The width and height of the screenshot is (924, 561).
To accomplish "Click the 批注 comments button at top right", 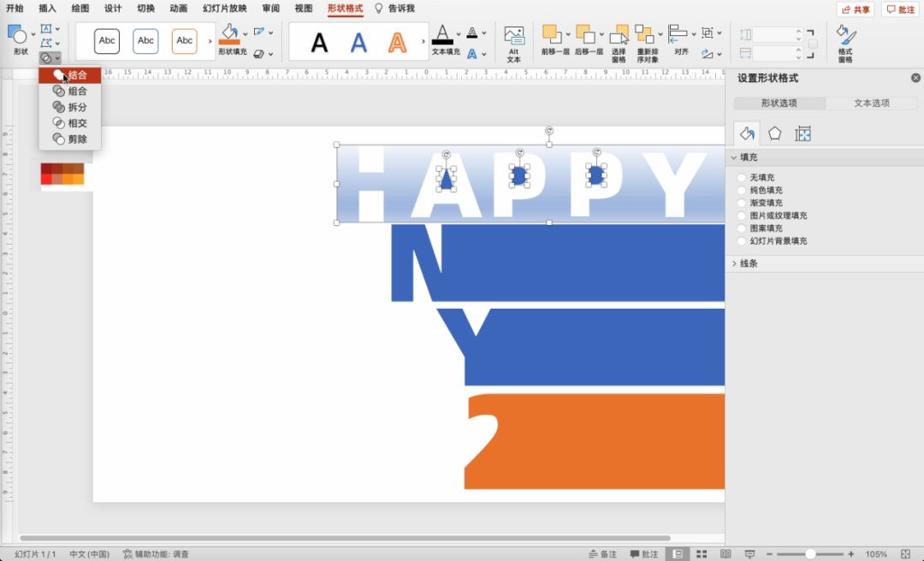I will 900,9.
